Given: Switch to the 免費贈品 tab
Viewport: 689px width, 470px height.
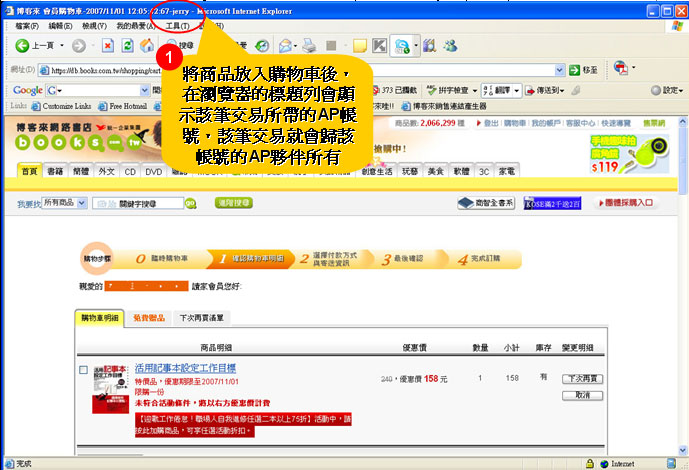Looking at the screenshot, I should [149, 318].
